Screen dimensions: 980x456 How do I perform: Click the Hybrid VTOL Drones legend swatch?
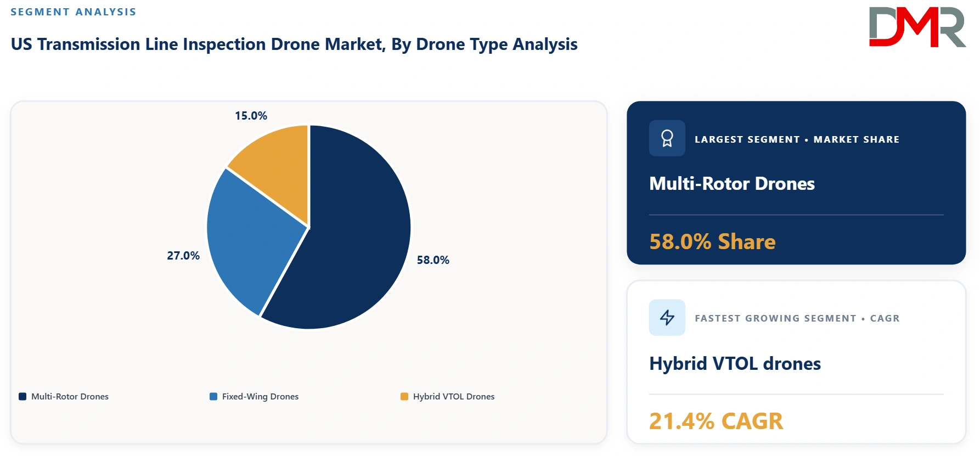404,396
